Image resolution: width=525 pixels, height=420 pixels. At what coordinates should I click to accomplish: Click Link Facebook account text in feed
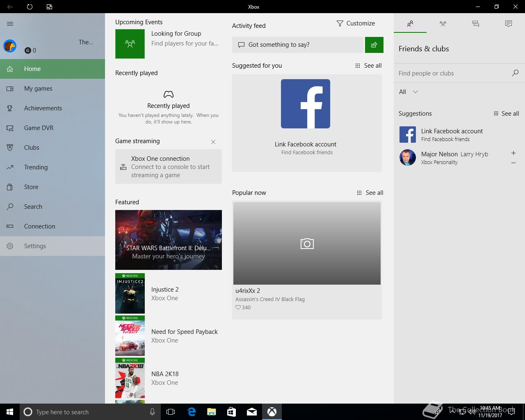click(306, 144)
